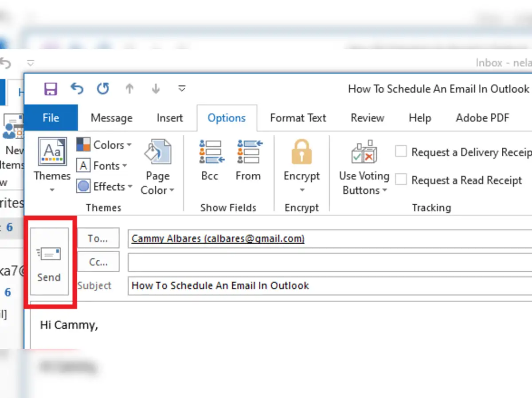
Task: Save the message with the floppy disk icon
Action: [51, 89]
